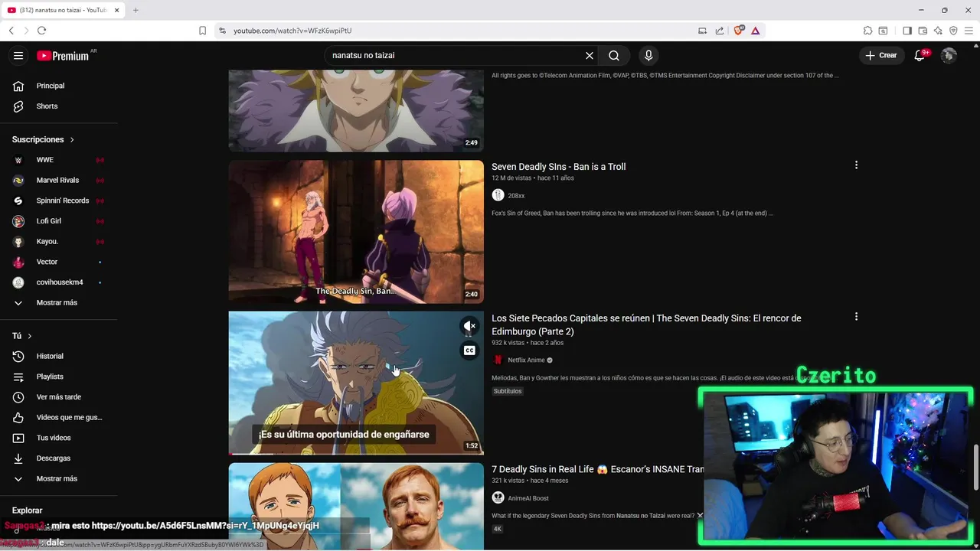Viewport: 980px width, 551px height.
Task: Play Ban is a Troll thumbnail
Action: [356, 231]
